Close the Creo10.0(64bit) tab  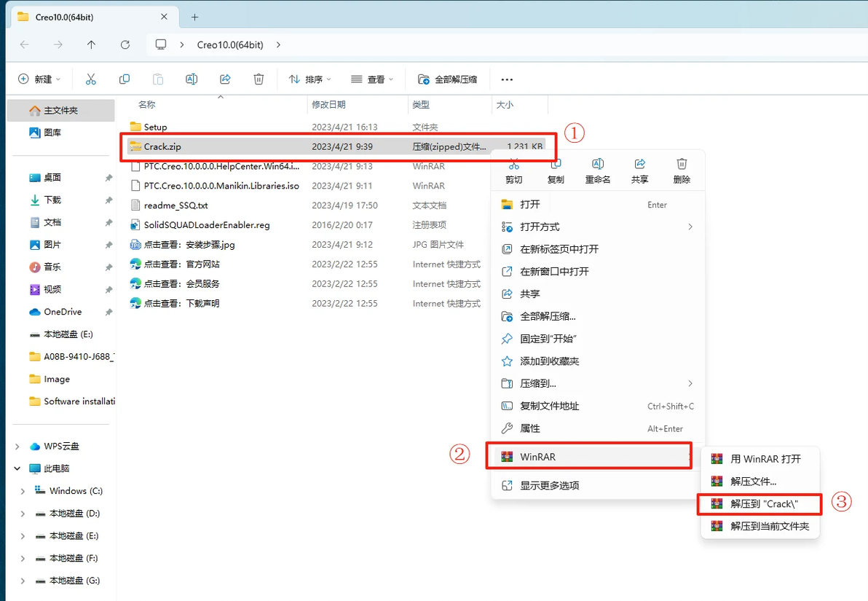tap(164, 17)
